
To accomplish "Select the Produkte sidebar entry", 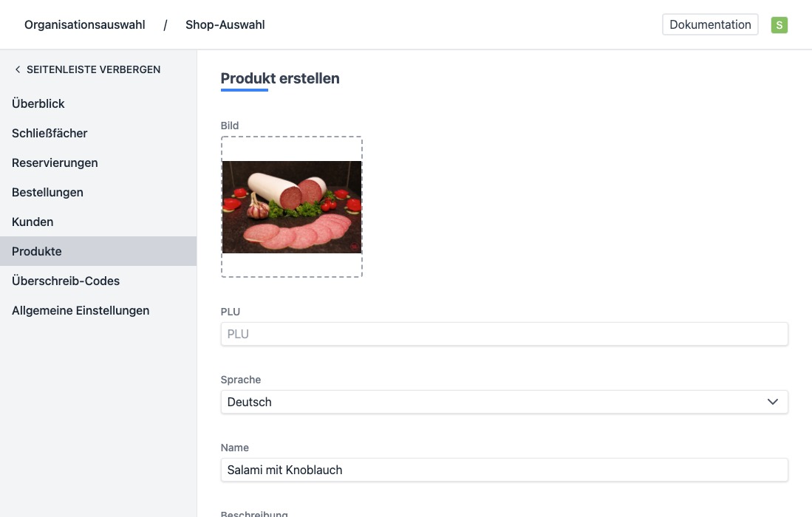I will 37,251.
